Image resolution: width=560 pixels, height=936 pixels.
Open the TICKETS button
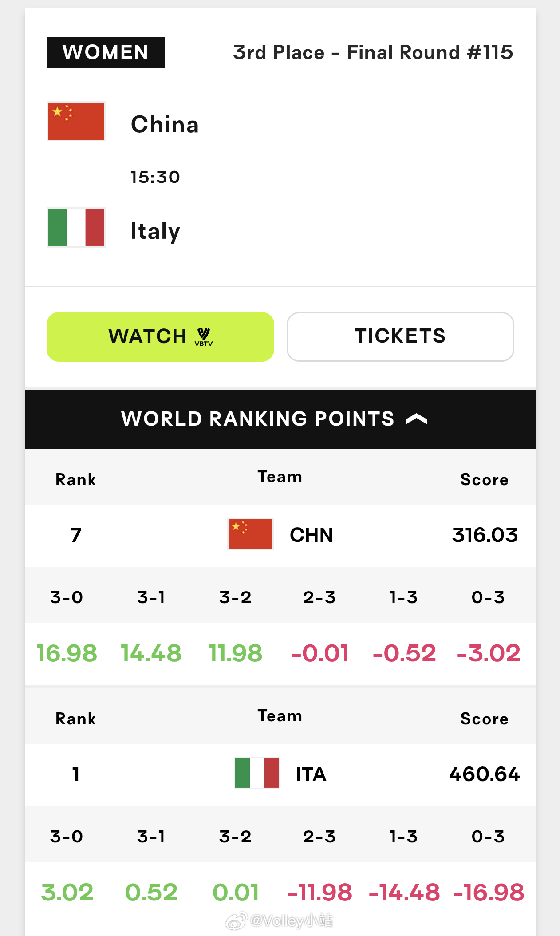400,337
